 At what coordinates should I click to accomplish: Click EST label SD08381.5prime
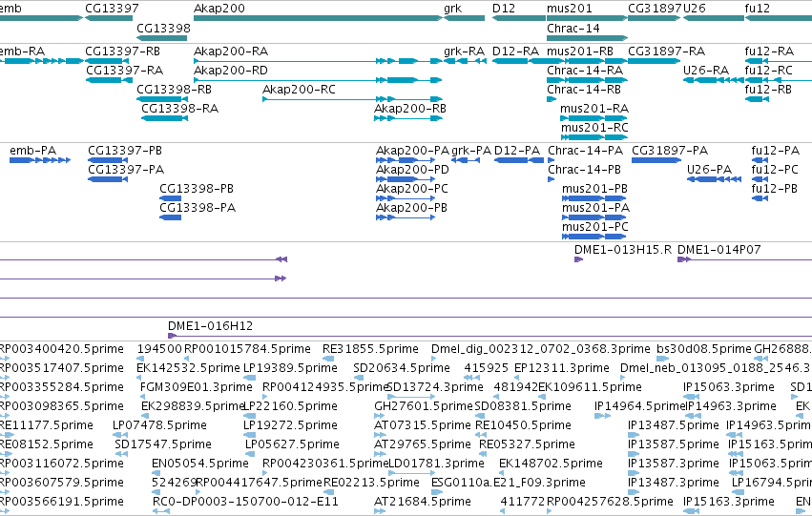click(x=523, y=406)
